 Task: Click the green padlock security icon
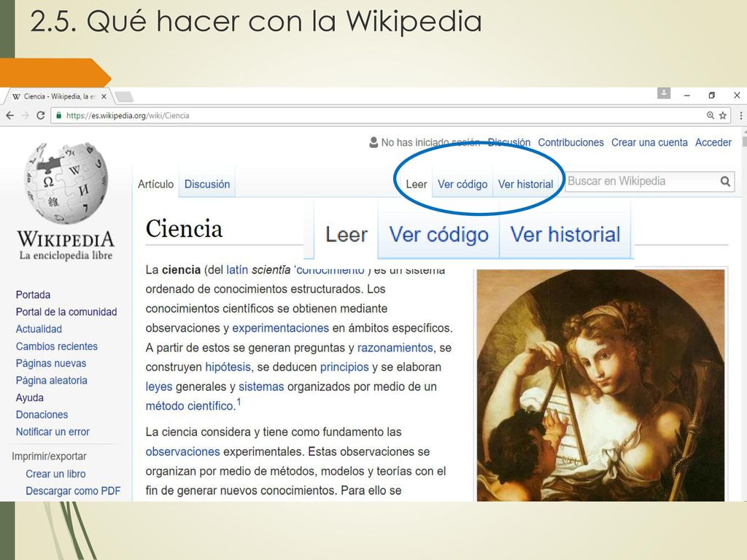[59, 115]
